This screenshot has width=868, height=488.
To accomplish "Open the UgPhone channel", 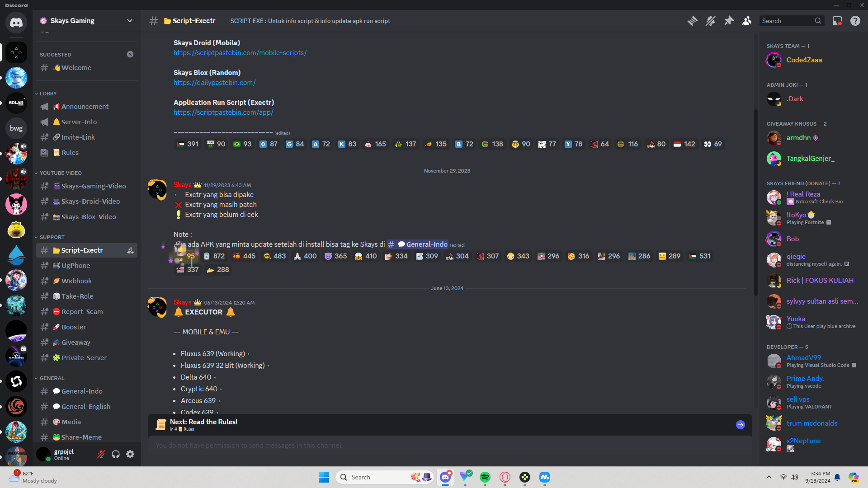I will (87, 266).
